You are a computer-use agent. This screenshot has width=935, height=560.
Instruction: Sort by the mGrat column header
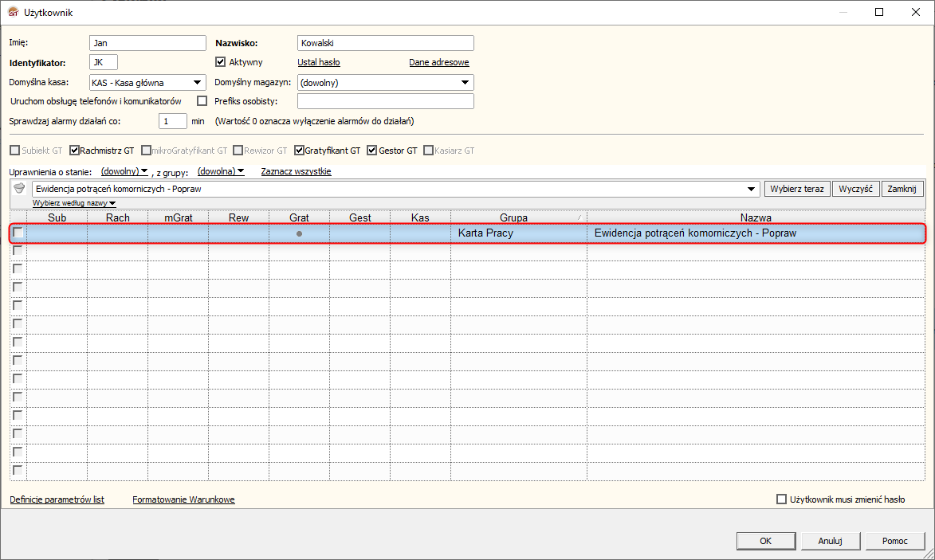click(x=179, y=217)
